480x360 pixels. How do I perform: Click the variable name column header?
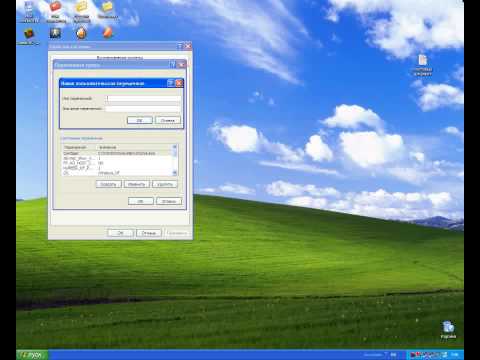pyautogui.click(x=80, y=147)
